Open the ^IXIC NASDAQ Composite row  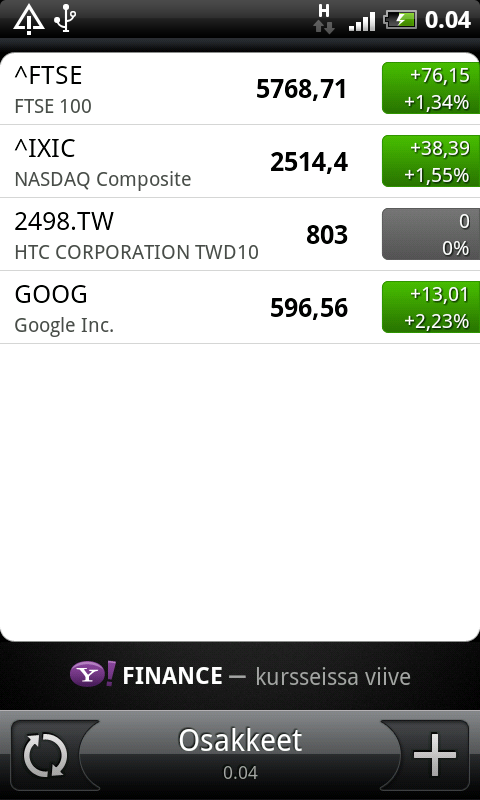point(240,161)
